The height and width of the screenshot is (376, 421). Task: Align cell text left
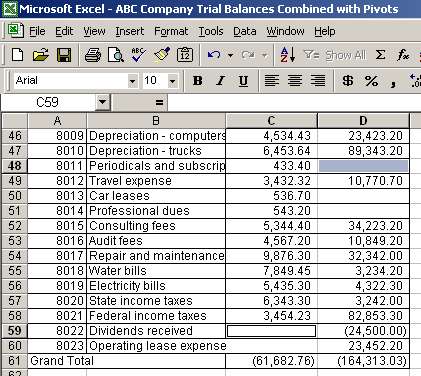[x=272, y=80]
